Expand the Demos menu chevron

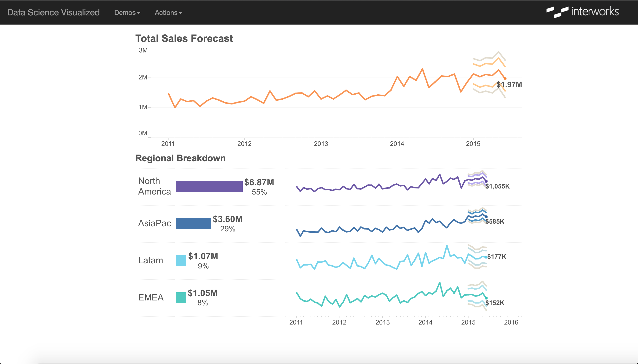[138, 13]
